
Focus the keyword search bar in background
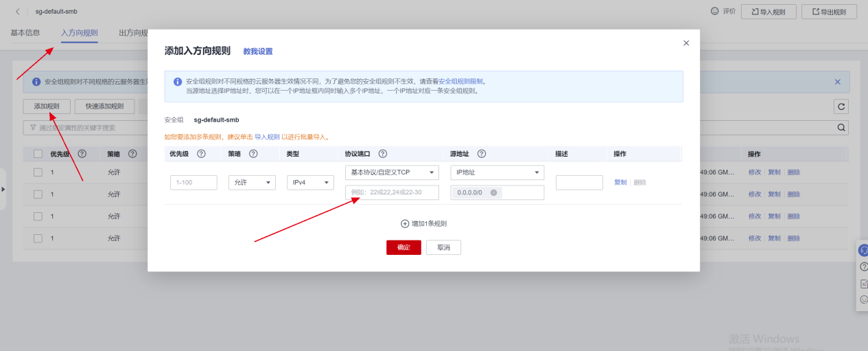coord(436,128)
